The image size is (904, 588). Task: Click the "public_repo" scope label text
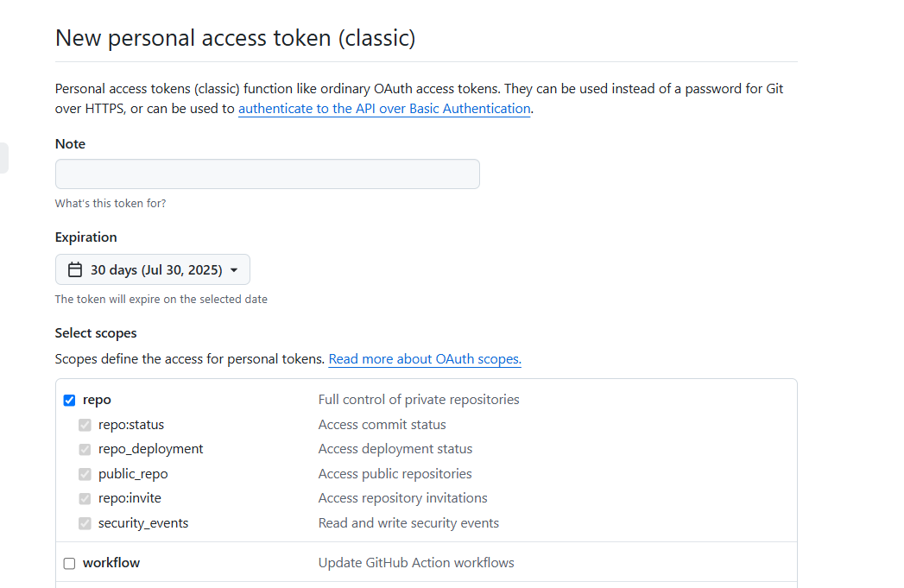tap(133, 474)
